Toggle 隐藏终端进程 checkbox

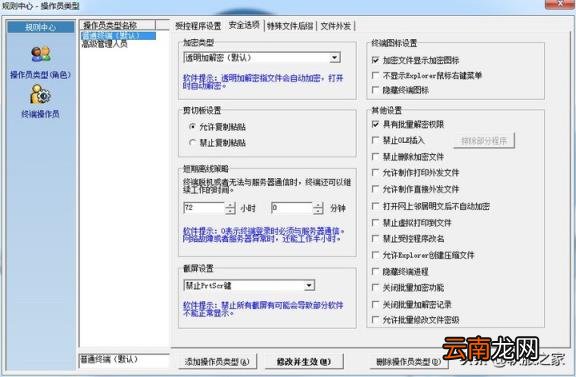click(x=375, y=272)
